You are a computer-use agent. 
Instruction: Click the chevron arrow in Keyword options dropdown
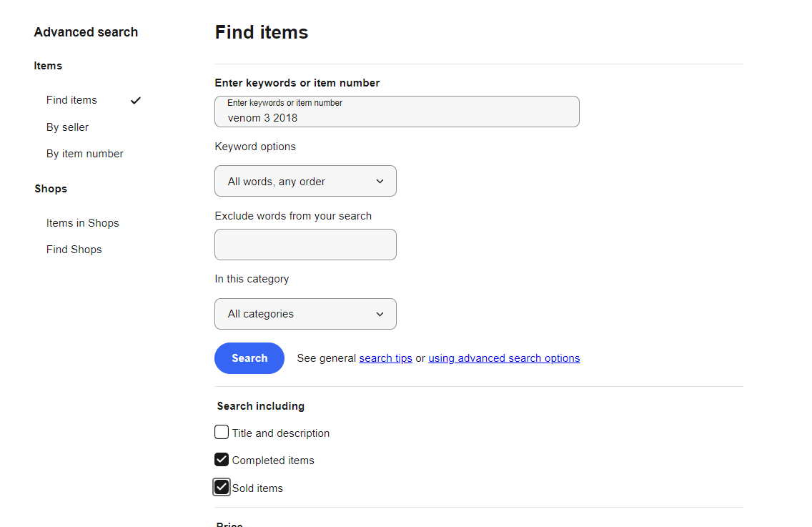click(x=380, y=182)
